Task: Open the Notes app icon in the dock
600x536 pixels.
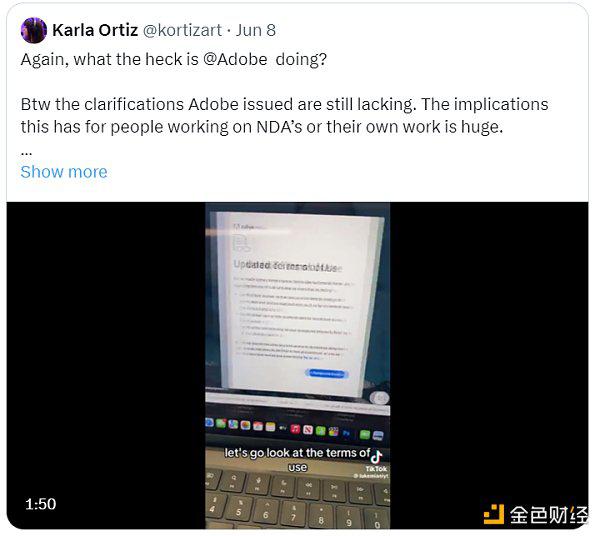Action: point(271,427)
